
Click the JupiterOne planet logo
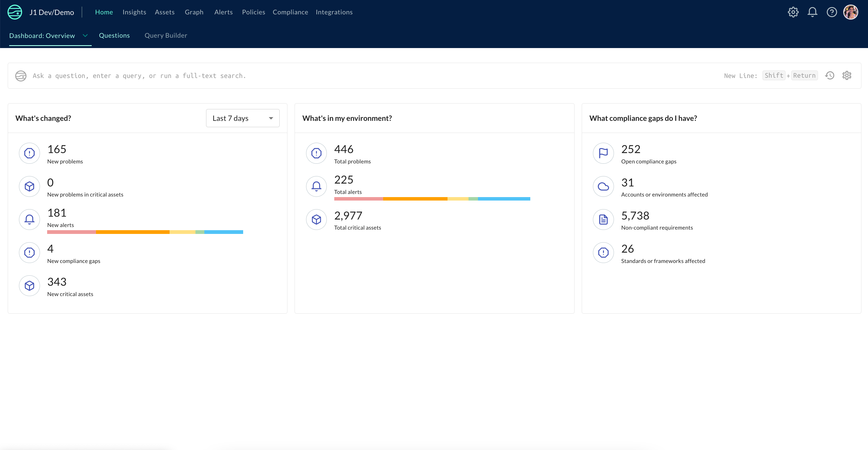pyautogui.click(x=15, y=12)
